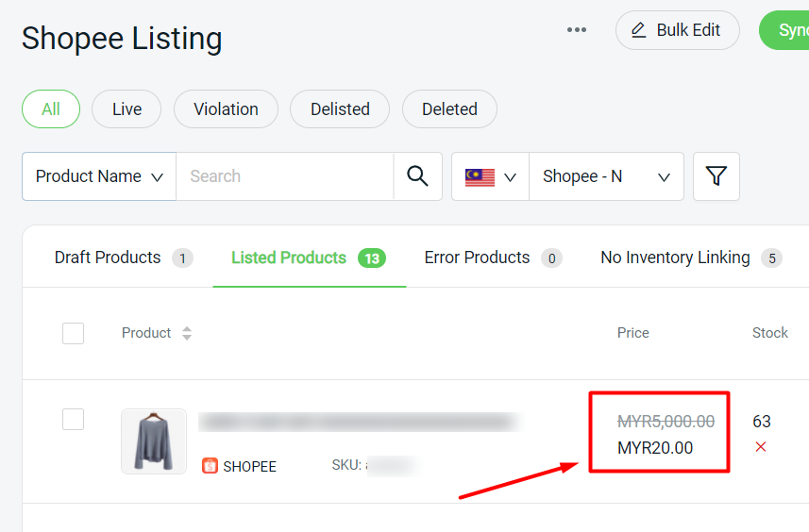Select the Delisted status filter

(340, 109)
